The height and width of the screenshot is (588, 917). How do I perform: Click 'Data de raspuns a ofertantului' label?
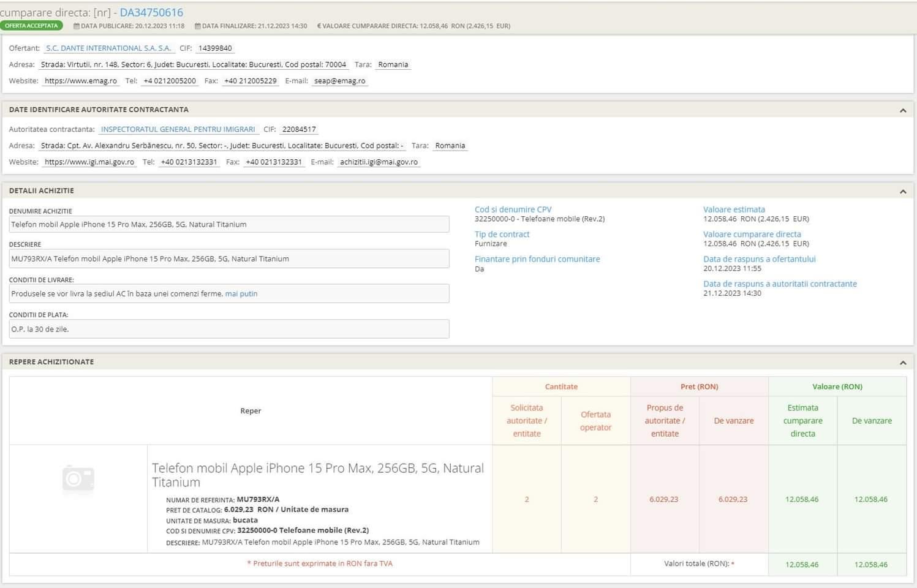point(760,259)
